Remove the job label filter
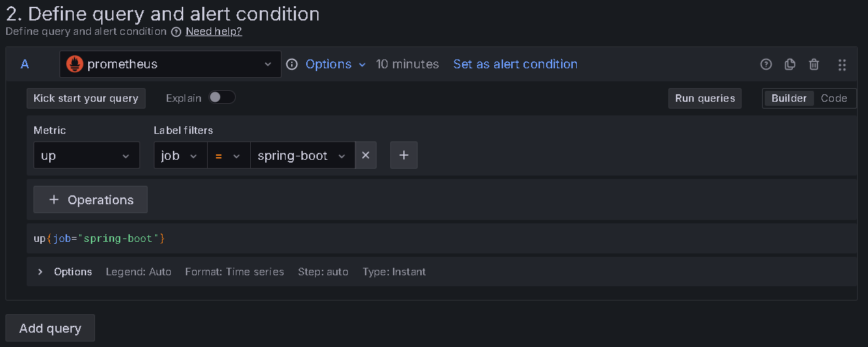The width and height of the screenshot is (868, 347). (366, 156)
